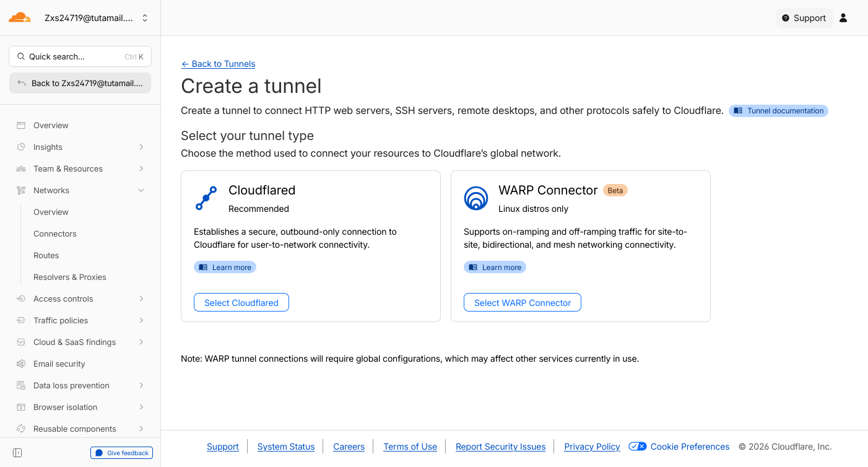Open the Privacy Policy link
This screenshot has height=467, width=868.
tap(592, 447)
